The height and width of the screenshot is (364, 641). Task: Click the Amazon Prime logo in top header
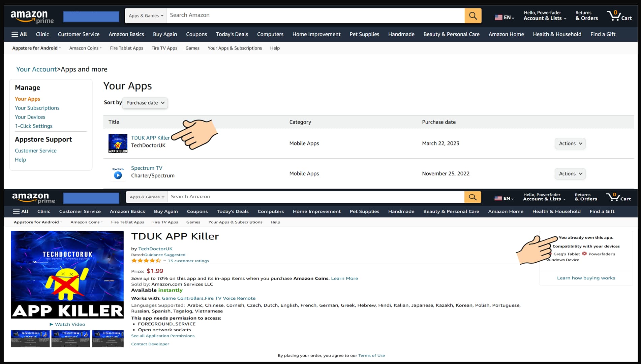coord(32,17)
